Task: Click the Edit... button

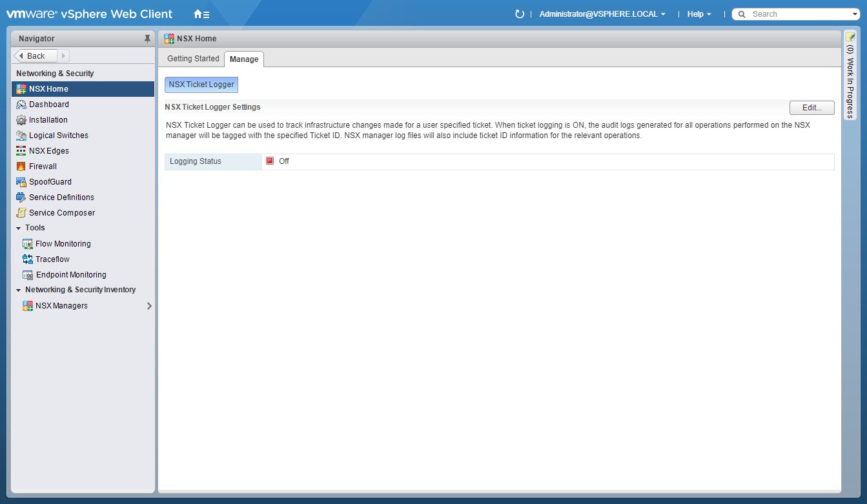Action: pos(811,108)
